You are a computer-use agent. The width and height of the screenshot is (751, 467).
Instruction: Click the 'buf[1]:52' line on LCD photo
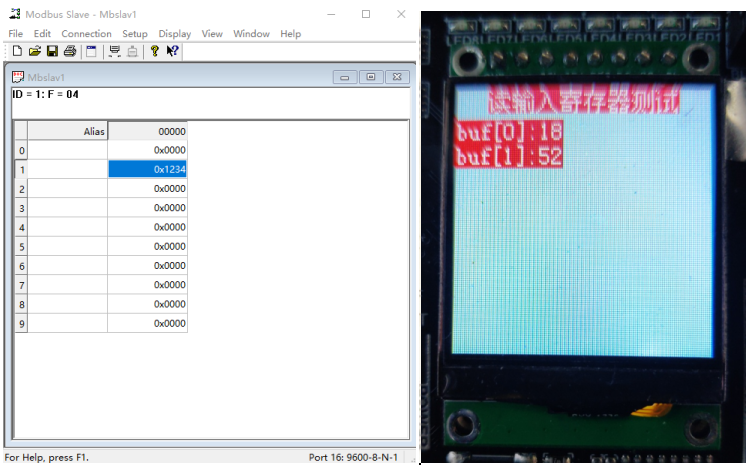pyautogui.click(x=509, y=156)
